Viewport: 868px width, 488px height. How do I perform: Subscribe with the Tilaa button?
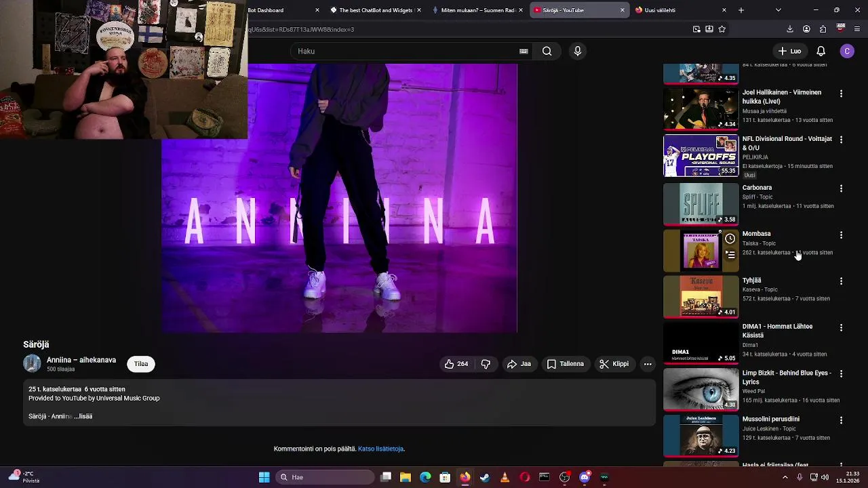point(141,364)
